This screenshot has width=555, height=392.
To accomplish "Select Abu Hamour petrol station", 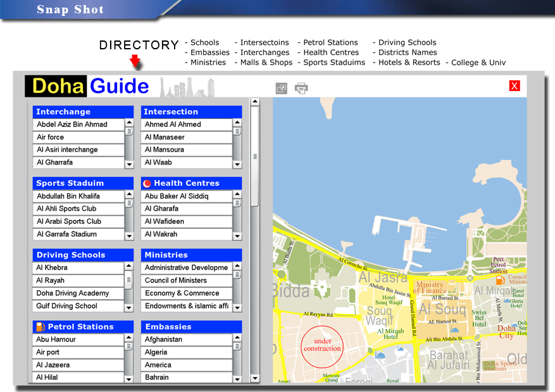I will tap(78, 340).
